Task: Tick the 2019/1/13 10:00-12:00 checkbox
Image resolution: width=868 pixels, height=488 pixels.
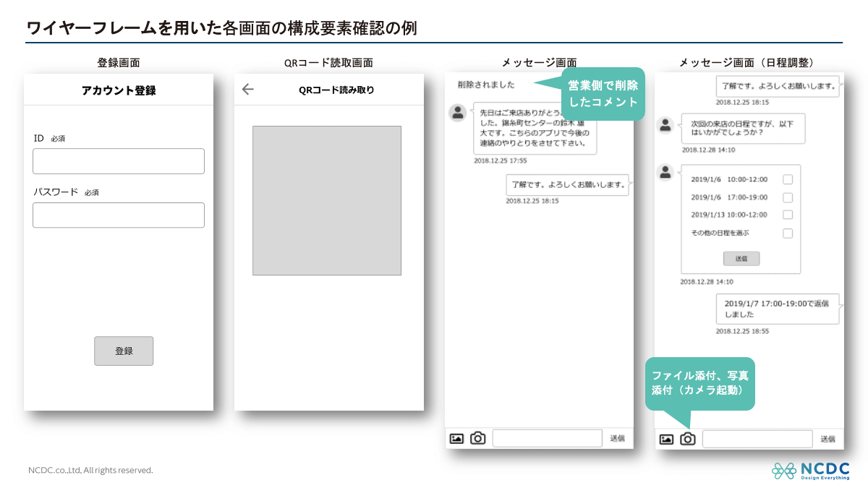Action: pos(788,215)
